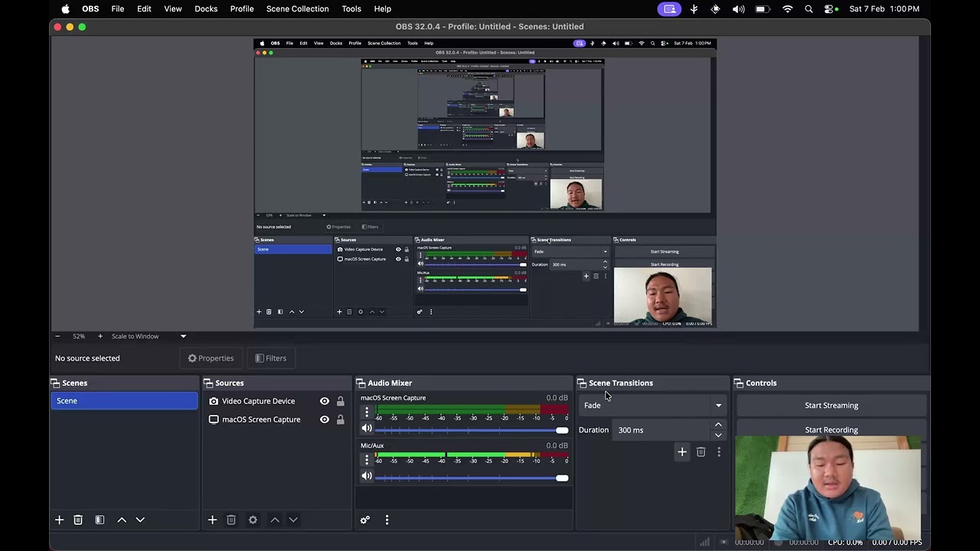The height and width of the screenshot is (551, 980).
Task: Hide Video Capture Device with eye icon
Action: coord(325,401)
